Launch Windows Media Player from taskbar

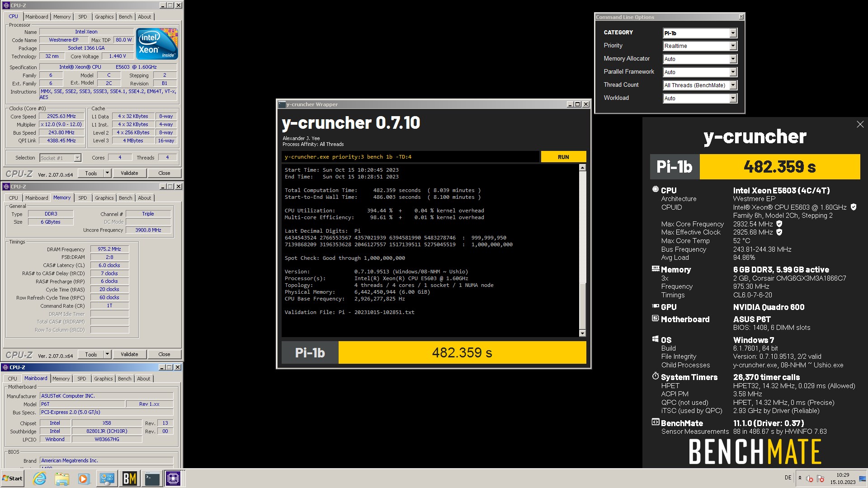click(84, 479)
